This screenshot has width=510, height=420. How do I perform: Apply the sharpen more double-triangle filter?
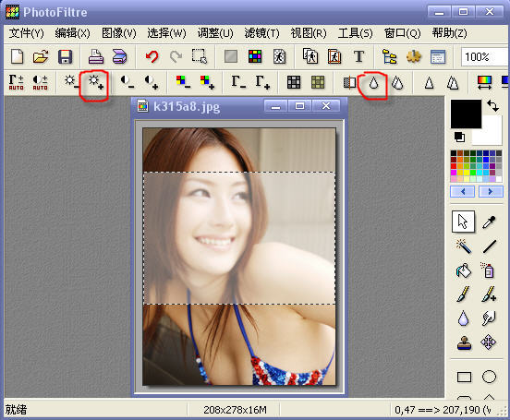453,83
